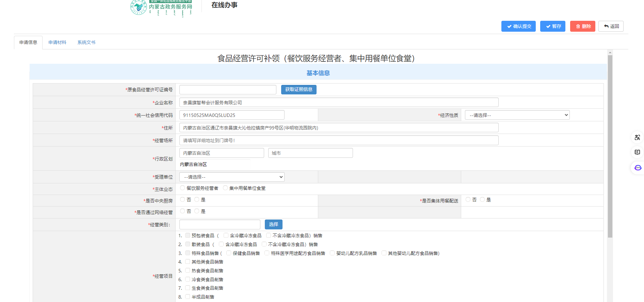Open the 经济性质 dropdown
This screenshot has width=644, height=302.
pyautogui.click(x=517, y=115)
